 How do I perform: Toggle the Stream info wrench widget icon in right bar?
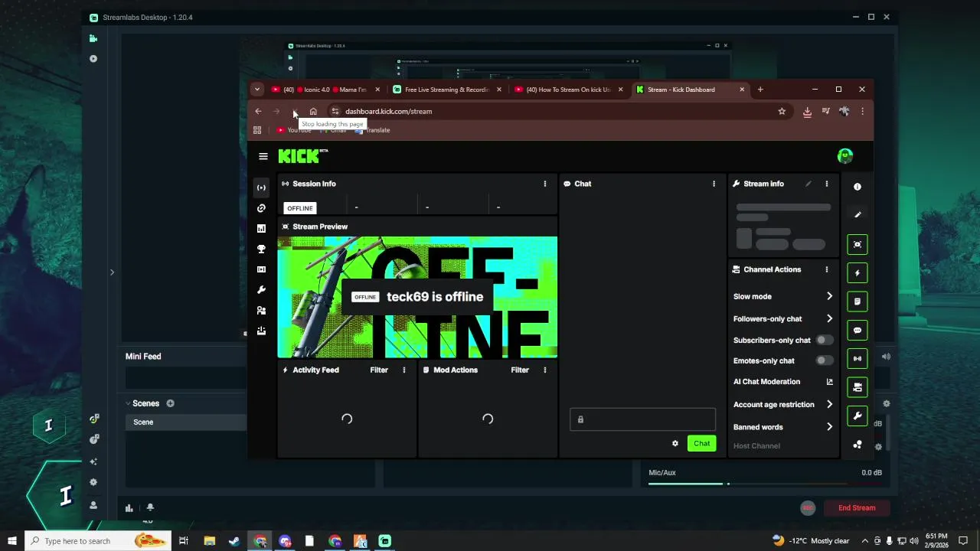tap(857, 416)
